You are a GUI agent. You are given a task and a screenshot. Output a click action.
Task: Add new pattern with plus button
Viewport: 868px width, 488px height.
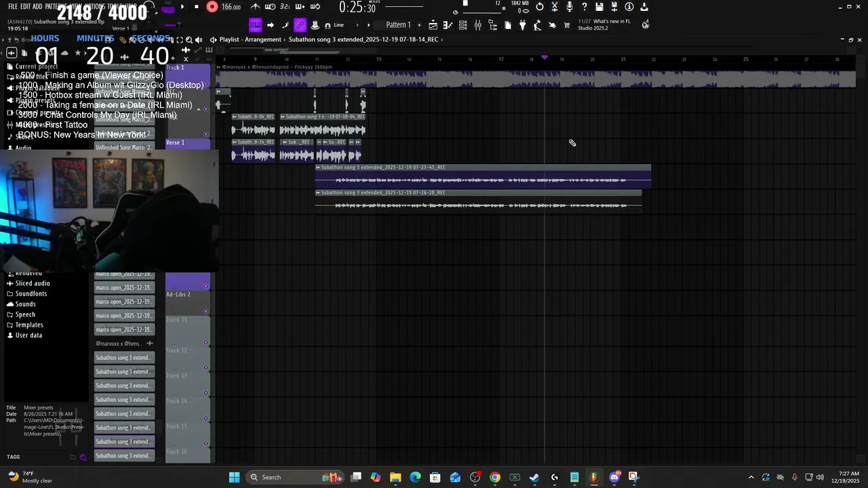pyautogui.click(x=418, y=25)
